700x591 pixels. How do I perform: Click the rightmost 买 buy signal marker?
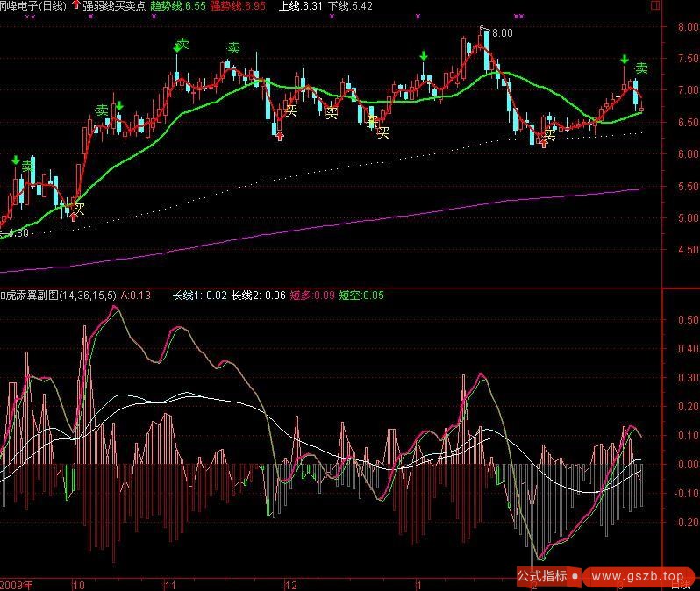click(550, 134)
